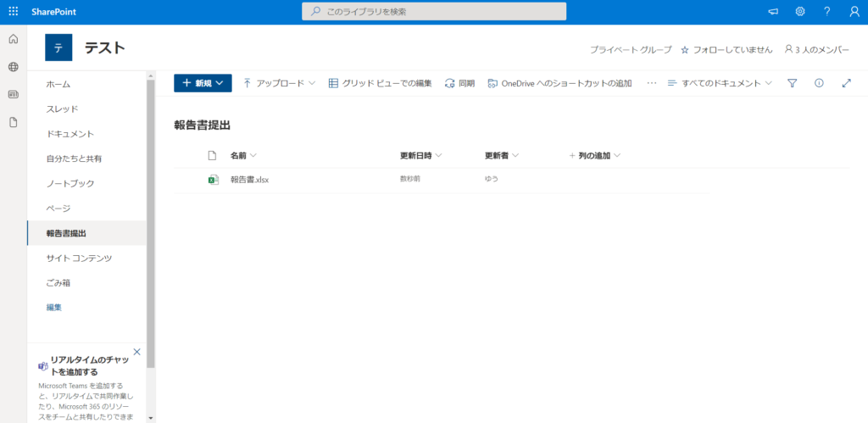Open the app launcher waffle icon
868x423 pixels.
(x=14, y=12)
